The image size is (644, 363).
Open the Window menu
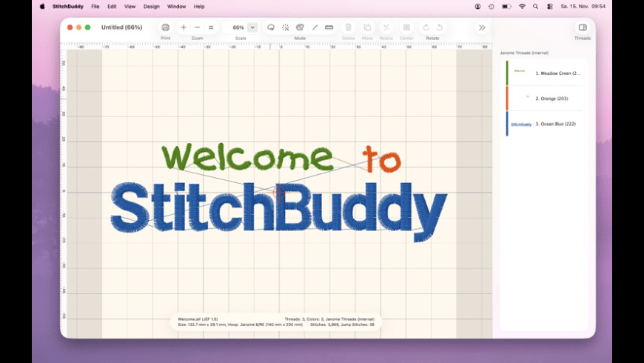177,7
